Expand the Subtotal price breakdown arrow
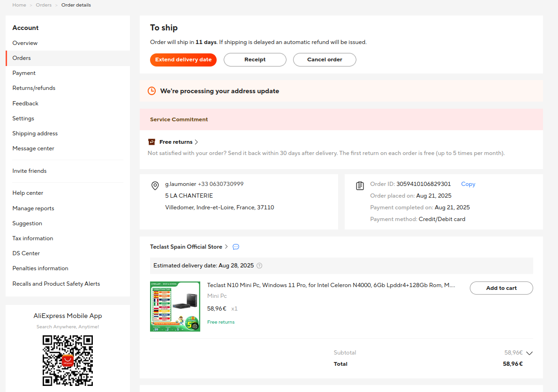This screenshot has width=558, height=392. point(530,353)
